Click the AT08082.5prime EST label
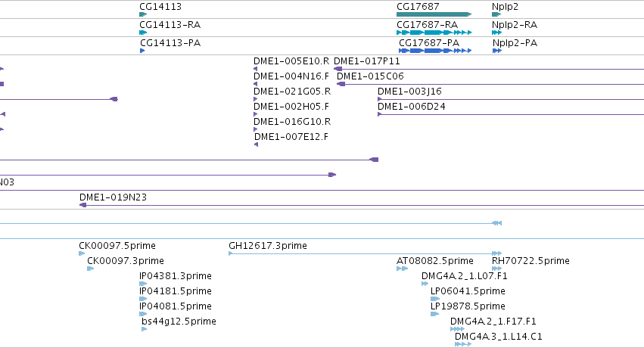This screenshot has height=348, width=644. 434,261
